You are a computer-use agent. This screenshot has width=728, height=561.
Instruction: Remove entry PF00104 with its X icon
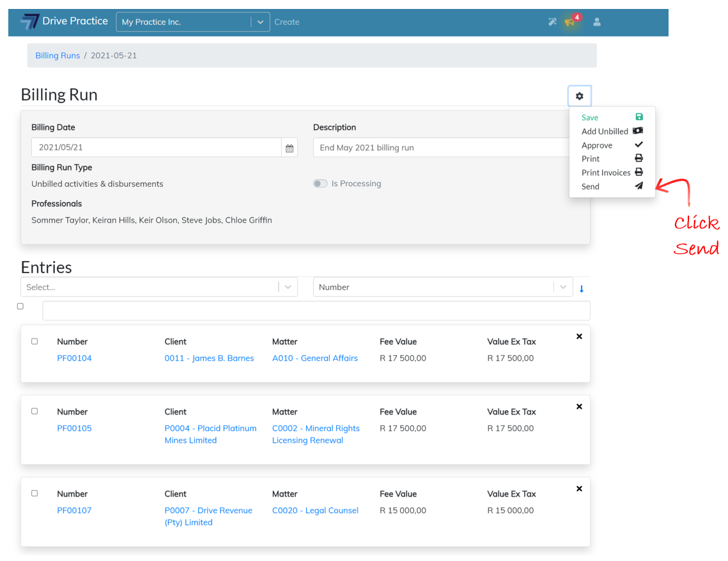pos(579,336)
